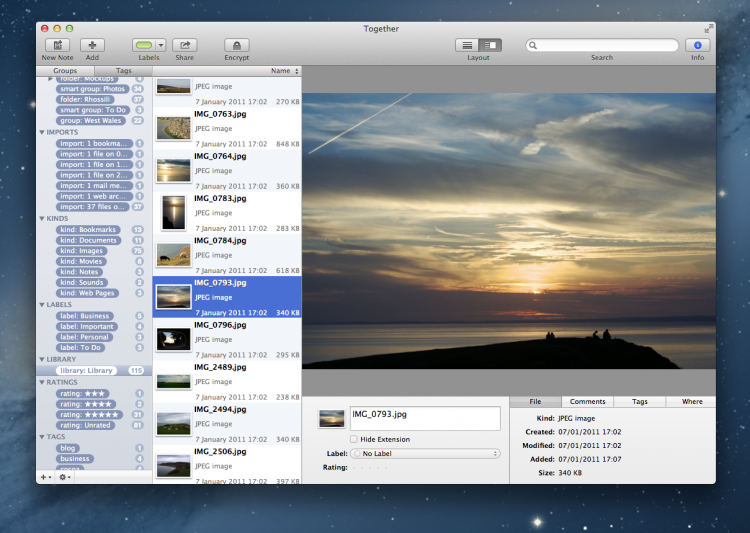Open the Labels toolbar dropdown arrow

click(x=160, y=45)
